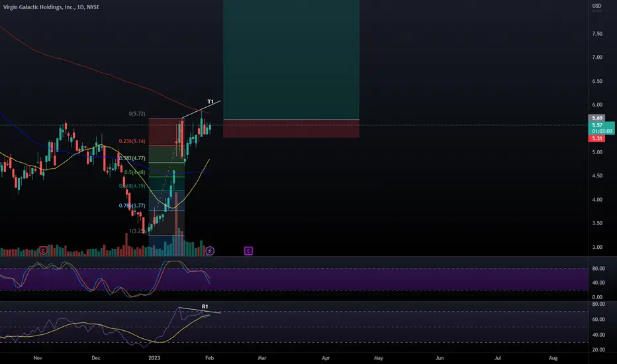This screenshot has width=617, height=364.
Task: Click the 2023 label on time axis
Action: 154,357
